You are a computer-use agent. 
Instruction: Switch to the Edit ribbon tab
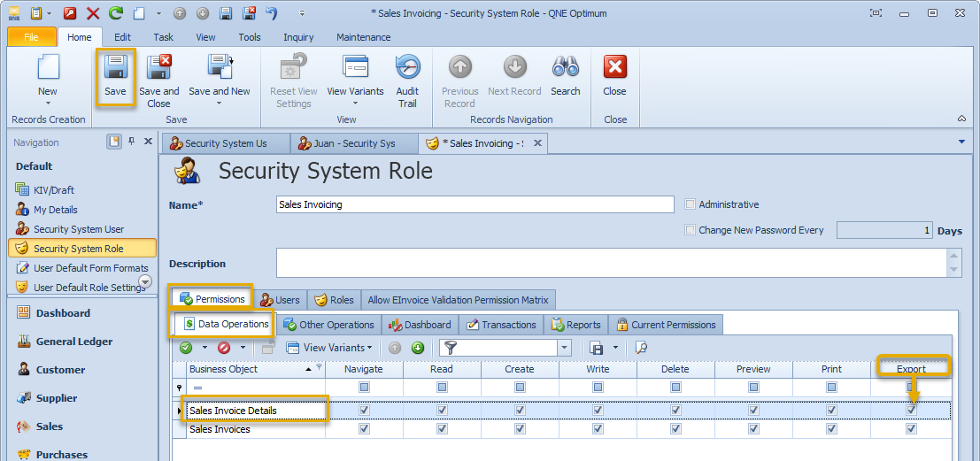tap(122, 37)
